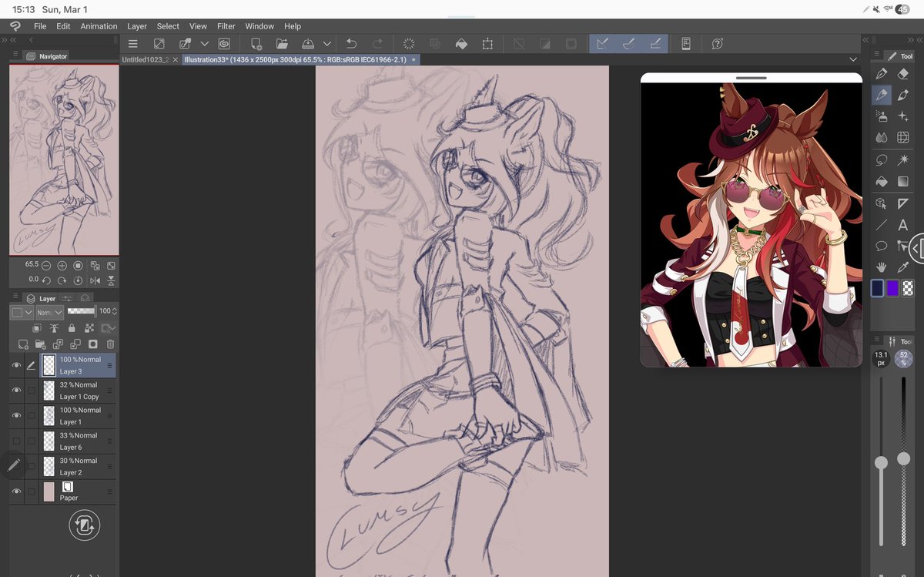Screen dimensions: 924x577
Task: Click zoom out minus button in Navigator
Action: click(x=46, y=265)
